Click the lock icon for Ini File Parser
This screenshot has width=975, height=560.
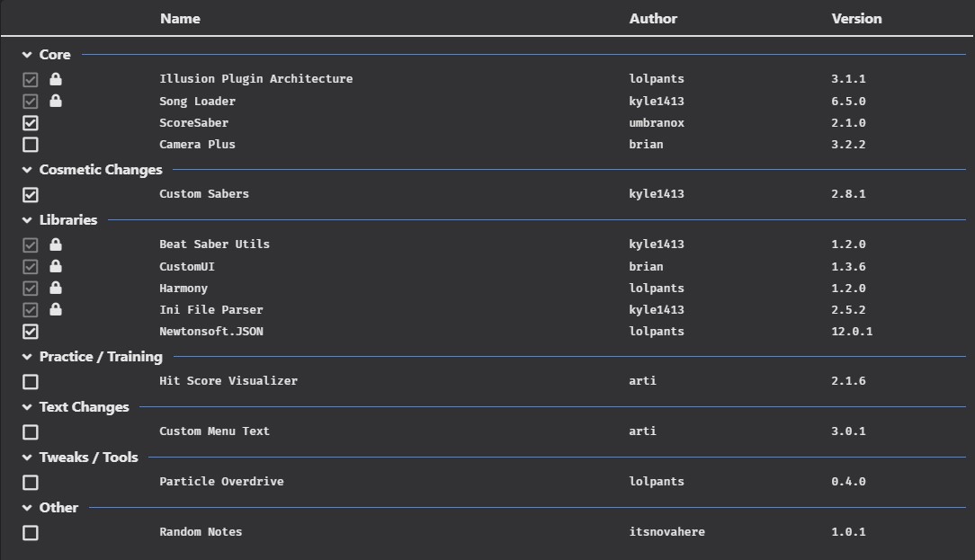(56, 309)
